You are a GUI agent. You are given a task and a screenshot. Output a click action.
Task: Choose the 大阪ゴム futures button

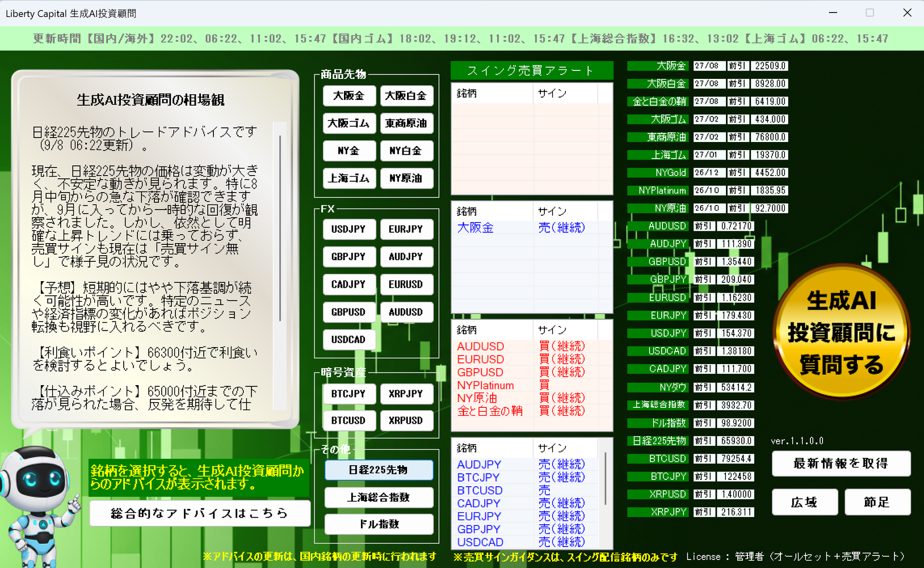click(349, 123)
